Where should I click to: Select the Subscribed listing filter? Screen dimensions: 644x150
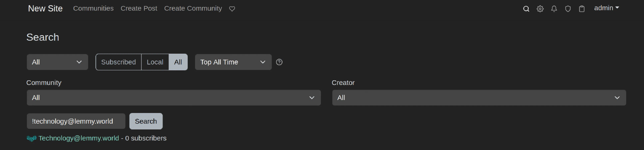tap(118, 62)
